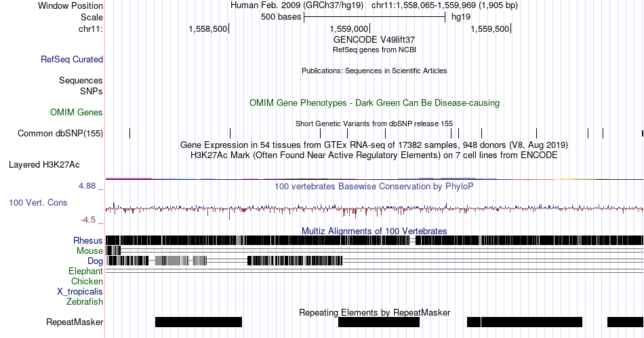Select the Zebrafish alignment label

coord(85,301)
